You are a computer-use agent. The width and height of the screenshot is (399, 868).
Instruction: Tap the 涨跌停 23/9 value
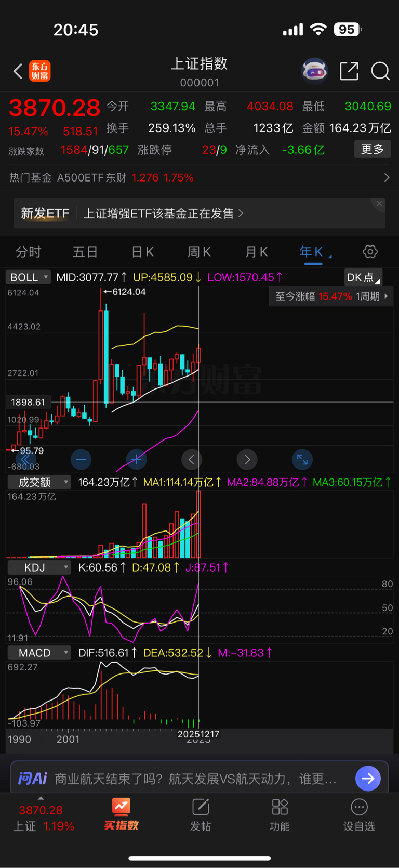[215, 150]
